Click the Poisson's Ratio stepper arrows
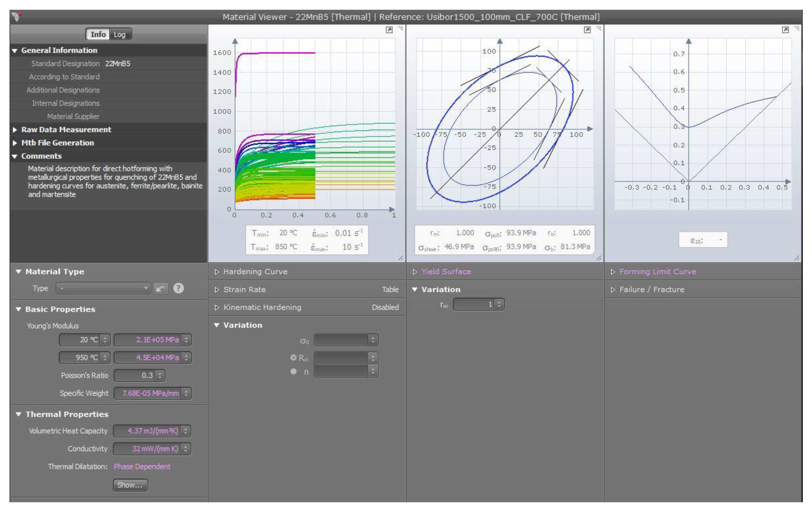This screenshot has width=812, height=512. point(160,375)
